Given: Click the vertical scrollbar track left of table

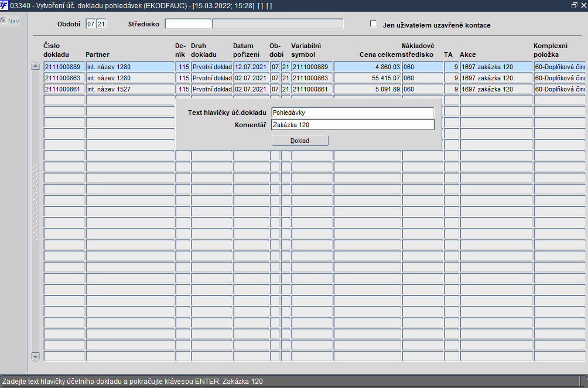Looking at the screenshot, I should point(36,210).
